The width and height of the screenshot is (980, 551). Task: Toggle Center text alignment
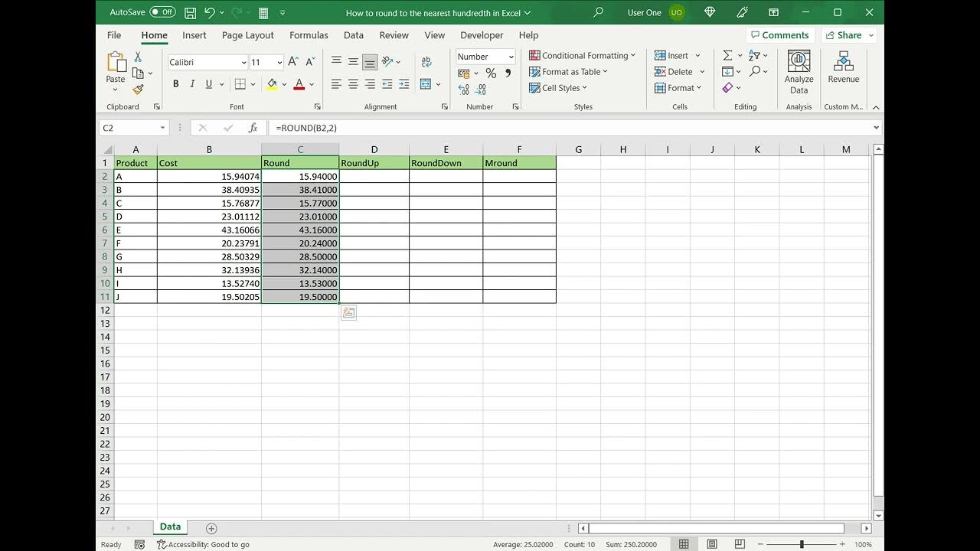pos(353,84)
